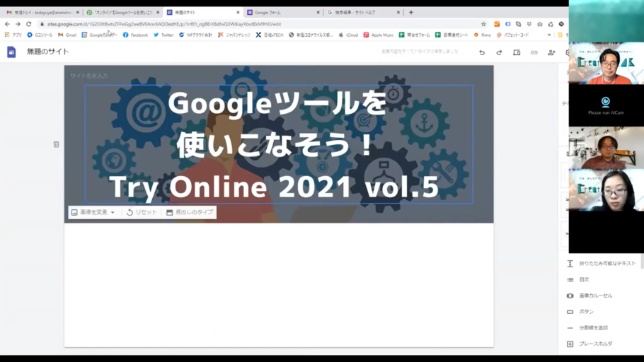Open the iCloud bookmark
Image resolution: width=644 pixels, height=362 pixels.
click(348, 35)
